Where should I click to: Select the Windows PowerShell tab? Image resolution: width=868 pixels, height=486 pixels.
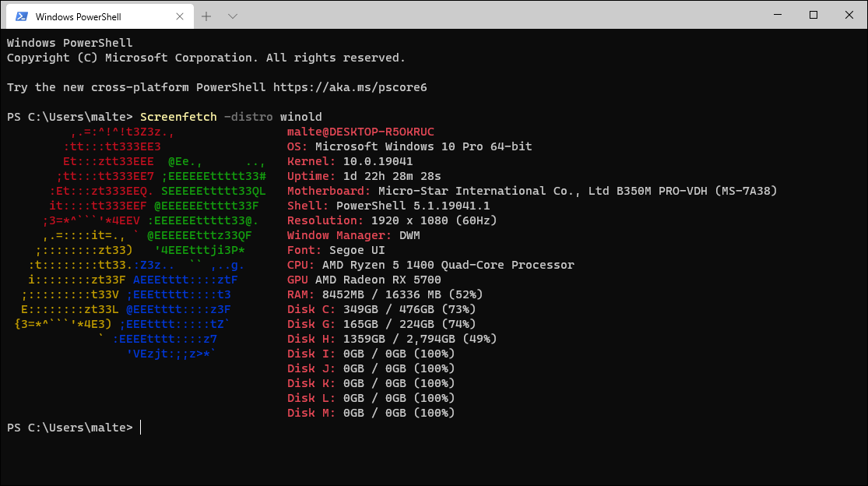pos(100,16)
